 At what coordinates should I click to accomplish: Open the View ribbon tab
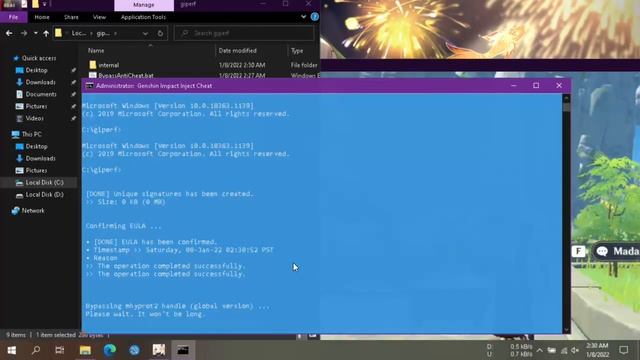99,17
